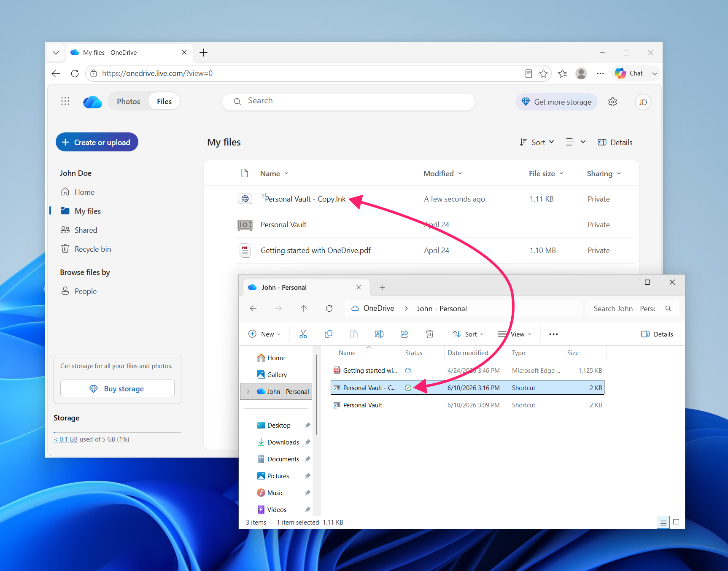Click the Search John - Personal box
The height and width of the screenshot is (571, 728).
coord(632,309)
